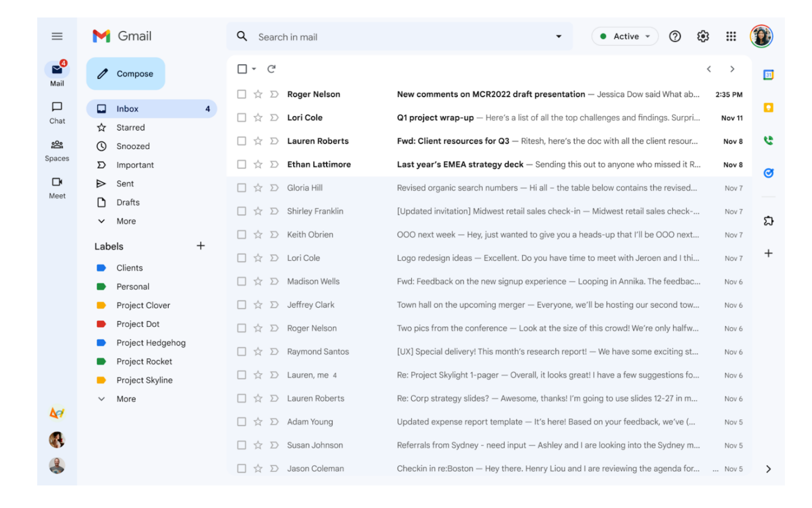The width and height of the screenshot is (812, 508).
Task: Open Google Calendar in the side panel
Action: tap(768, 75)
